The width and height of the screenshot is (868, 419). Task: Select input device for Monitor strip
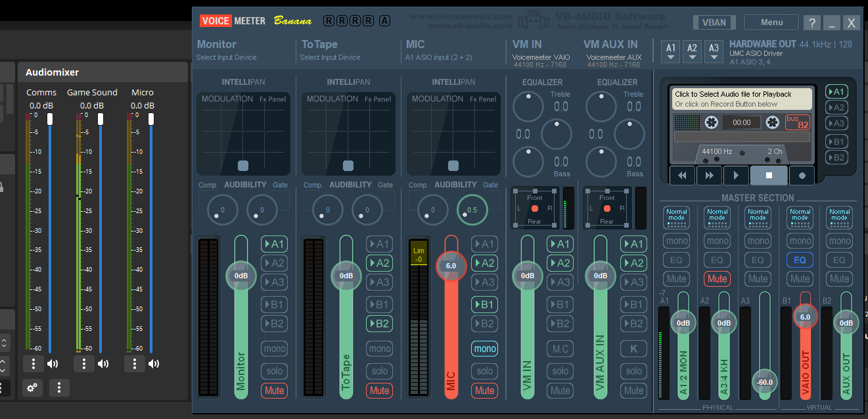point(227,57)
